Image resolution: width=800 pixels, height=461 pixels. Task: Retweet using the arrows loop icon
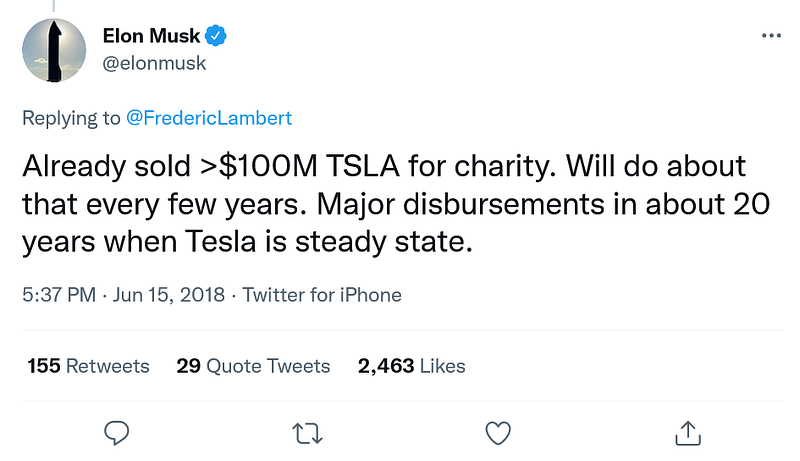(307, 433)
